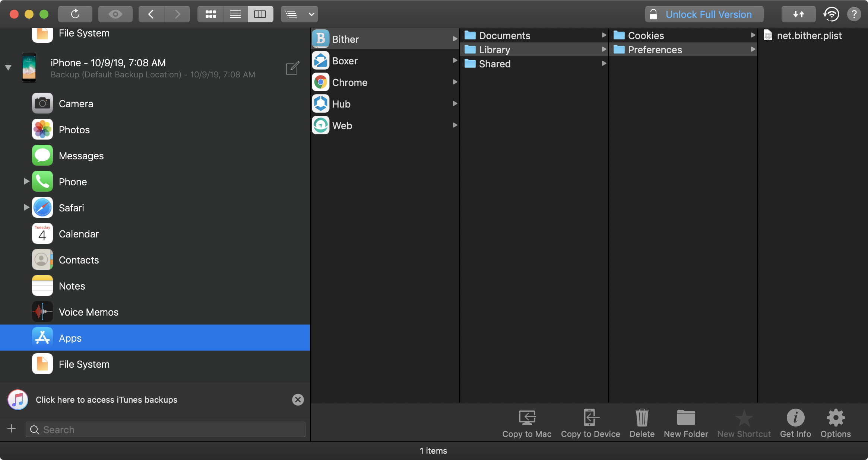Expand the Phone tree item
Image resolution: width=868 pixels, height=460 pixels.
point(25,181)
